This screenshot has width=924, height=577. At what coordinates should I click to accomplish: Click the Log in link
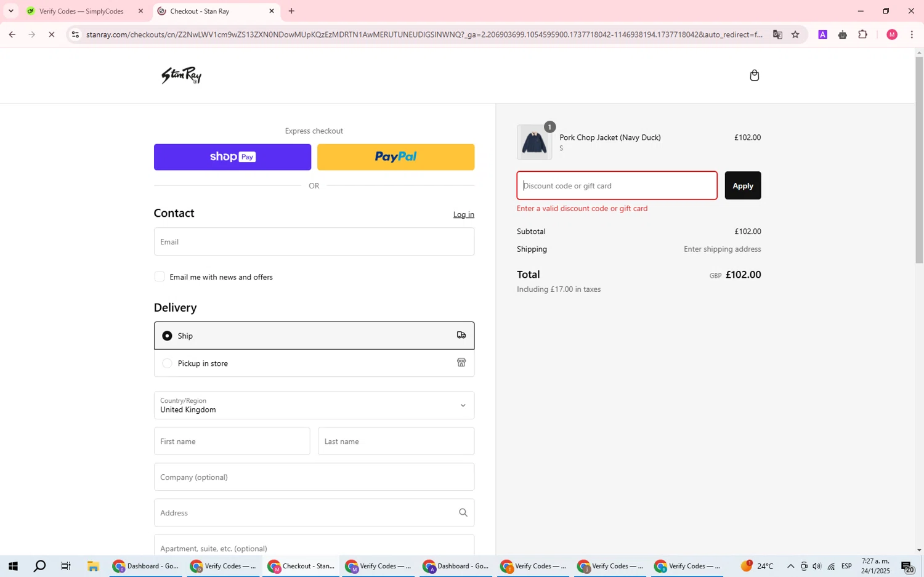(463, 214)
